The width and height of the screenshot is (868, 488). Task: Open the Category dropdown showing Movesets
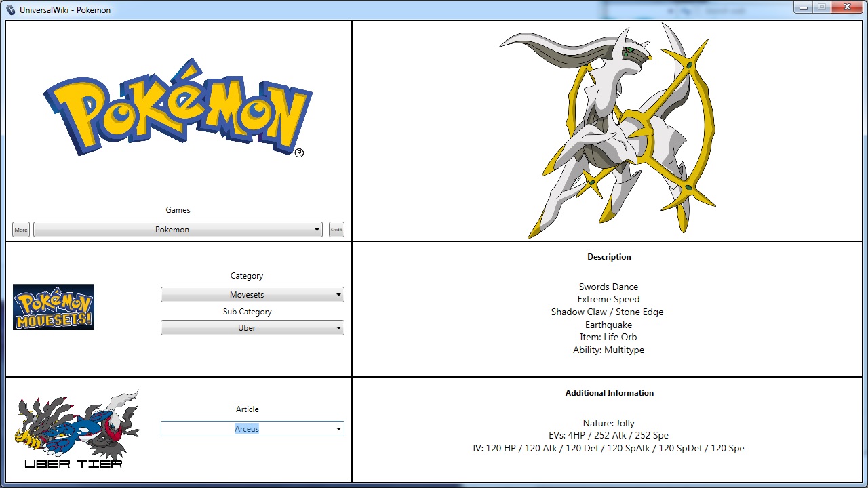(252, 295)
